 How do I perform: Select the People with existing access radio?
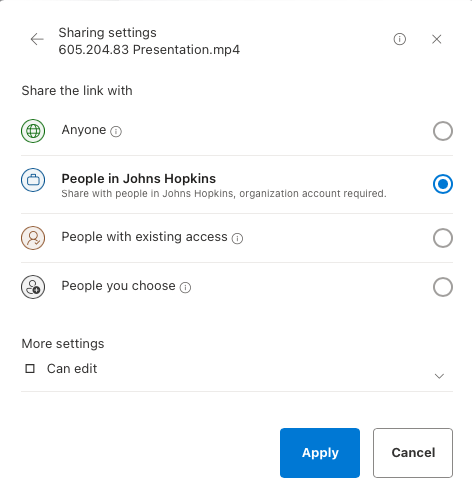pyautogui.click(x=443, y=238)
